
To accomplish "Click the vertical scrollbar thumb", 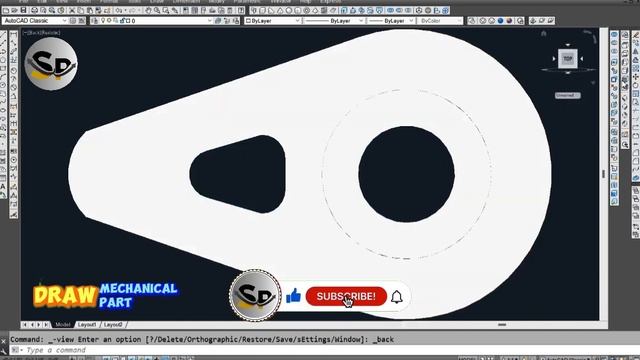I will 603,174.
